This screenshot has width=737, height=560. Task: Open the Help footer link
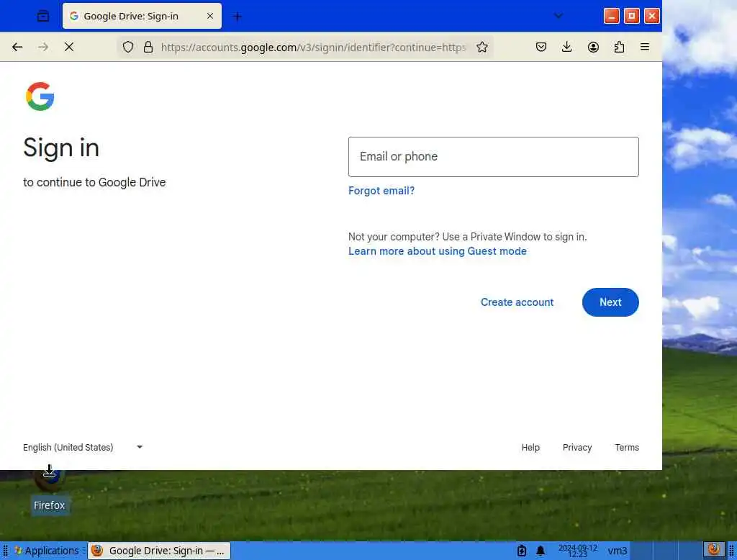point(530,448)
